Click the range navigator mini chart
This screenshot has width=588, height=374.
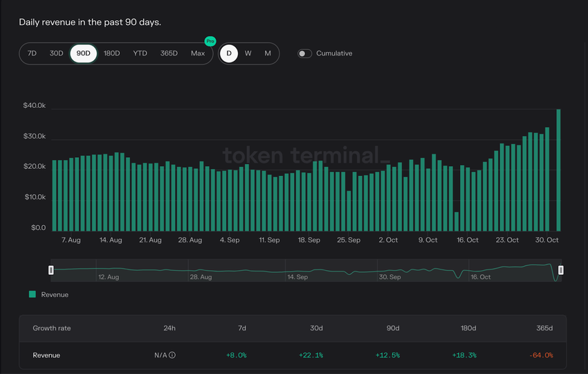click(x=304, y=270)
